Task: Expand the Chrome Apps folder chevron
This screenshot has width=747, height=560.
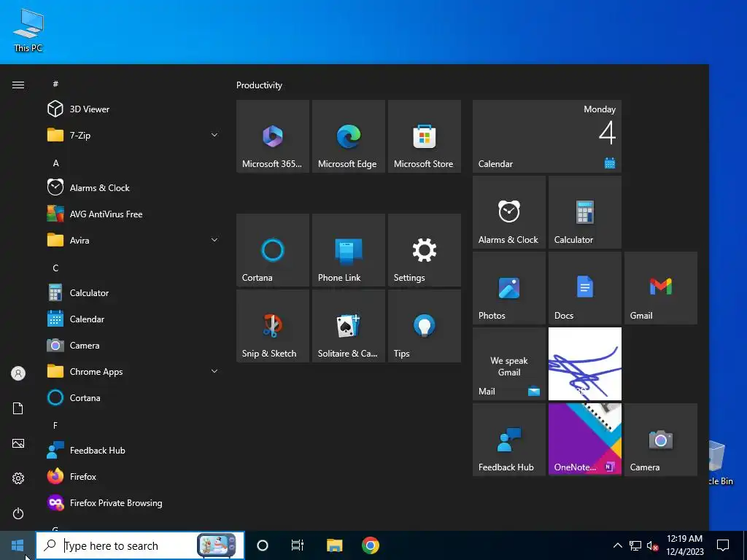Action: point(214,371)
